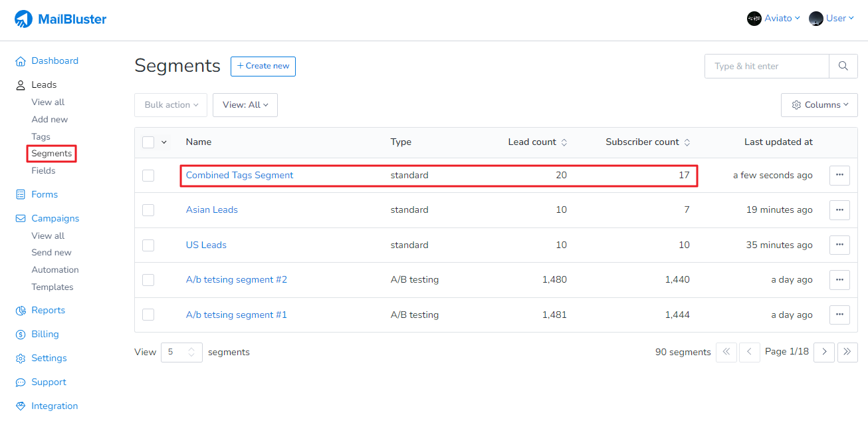This screenshot has height=429, width=868.
Task: Click the Create new segment button
Action: coord(263,67)
